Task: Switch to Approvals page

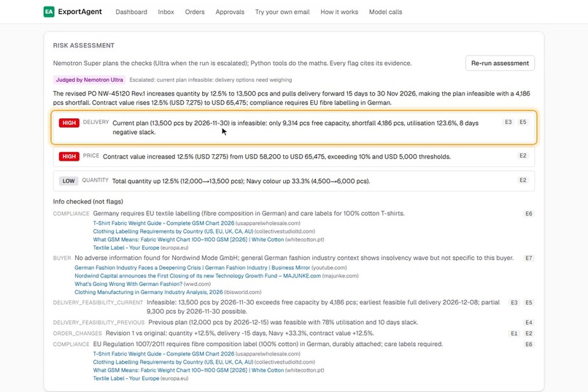Action: 230,12
